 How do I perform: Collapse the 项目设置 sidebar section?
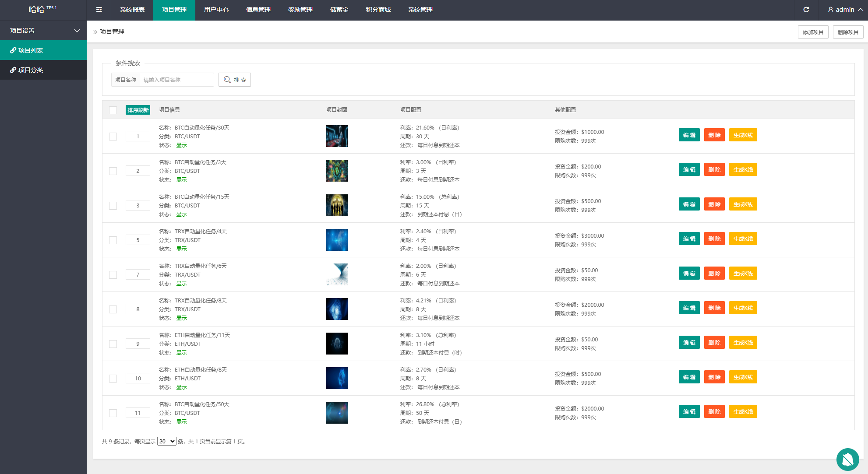[x=77, y=31]
